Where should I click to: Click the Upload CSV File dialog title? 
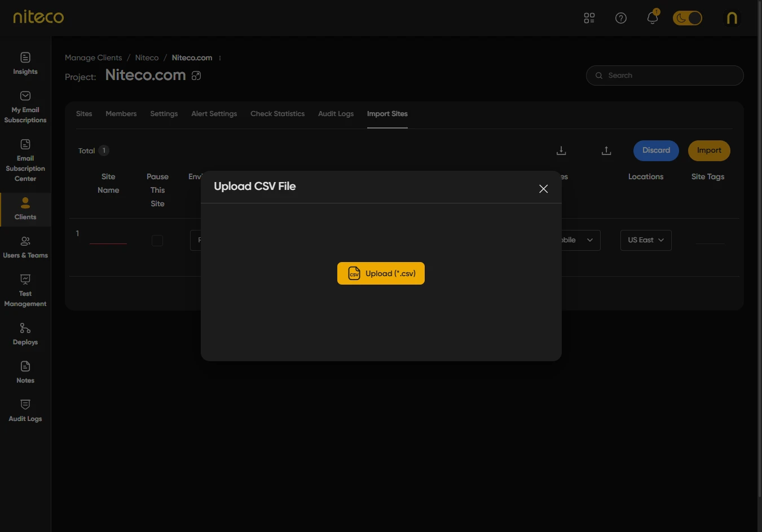click(255, 187)
